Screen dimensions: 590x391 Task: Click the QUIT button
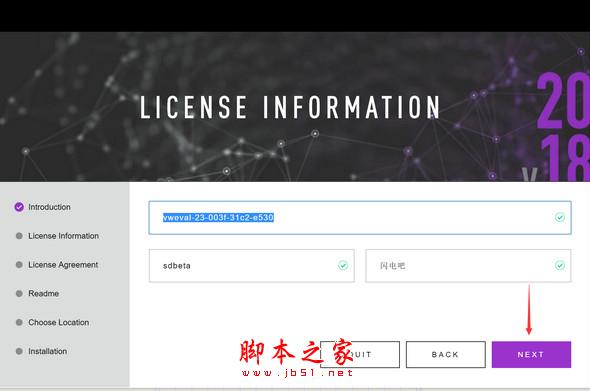click(360, 354)
